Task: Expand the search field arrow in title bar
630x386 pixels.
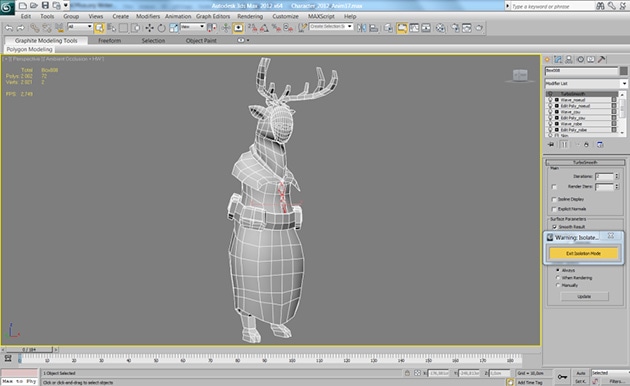Action: pos(507,6)
